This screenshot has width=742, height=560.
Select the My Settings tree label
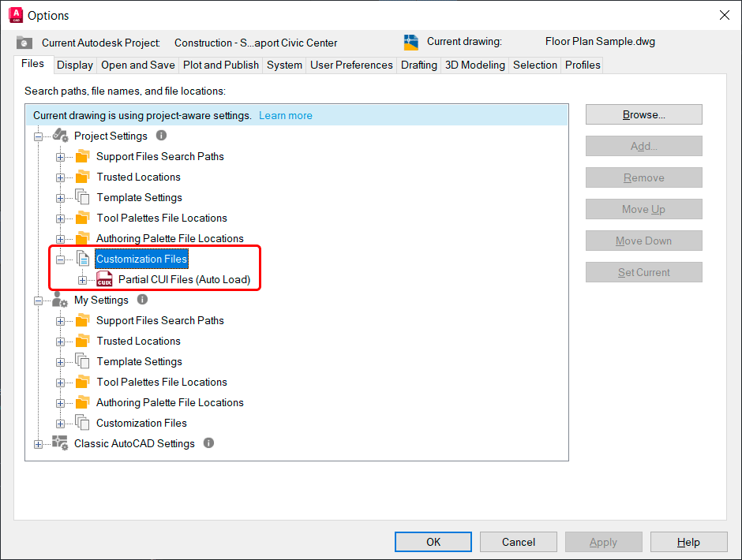pyautogui.click(x=101, y=300)
